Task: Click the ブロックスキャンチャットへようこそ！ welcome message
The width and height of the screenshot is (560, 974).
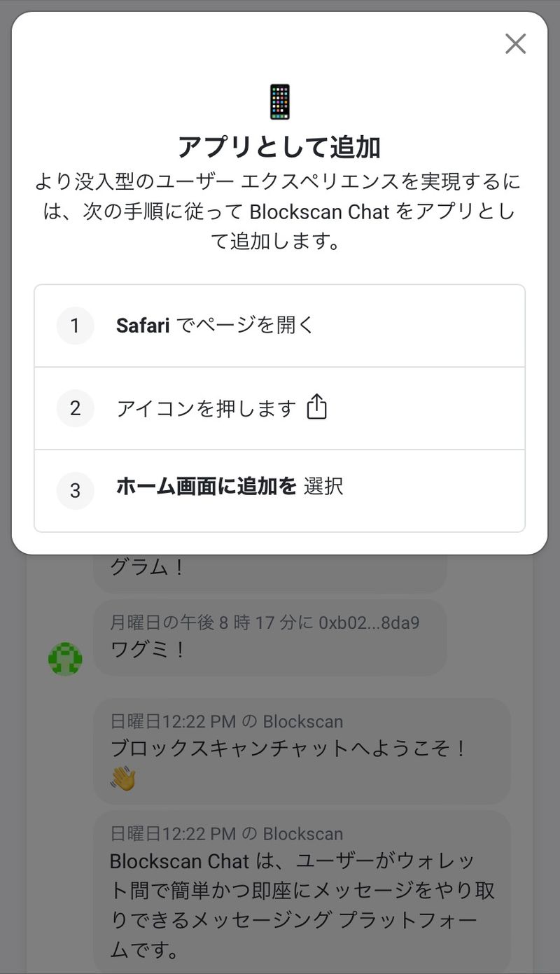Action: [288, 749]
